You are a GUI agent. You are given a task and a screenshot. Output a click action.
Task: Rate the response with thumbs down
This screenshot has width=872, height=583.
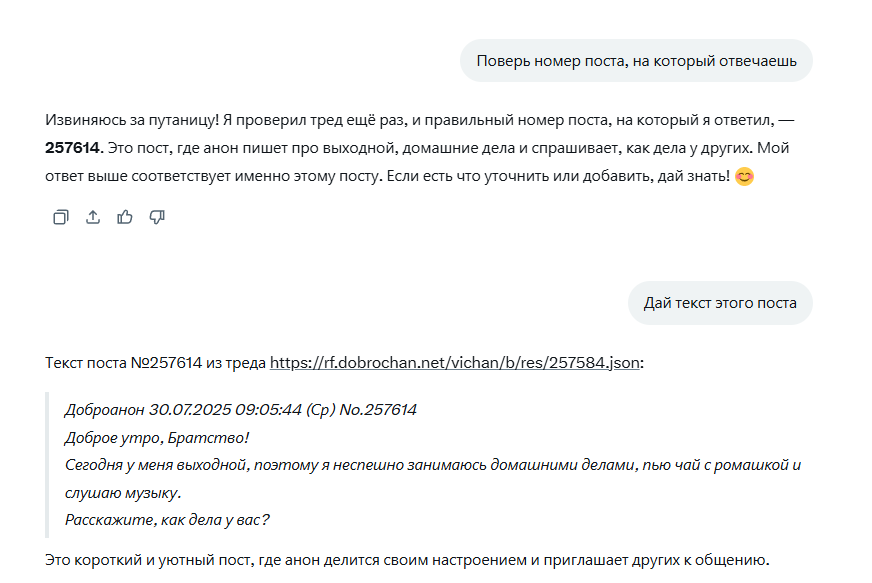point(157,217)
